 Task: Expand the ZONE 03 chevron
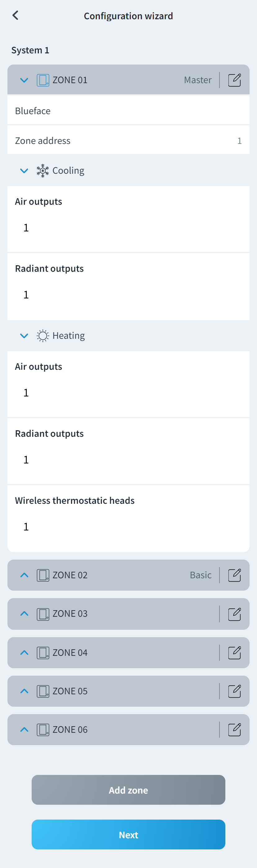click(24, 614)
